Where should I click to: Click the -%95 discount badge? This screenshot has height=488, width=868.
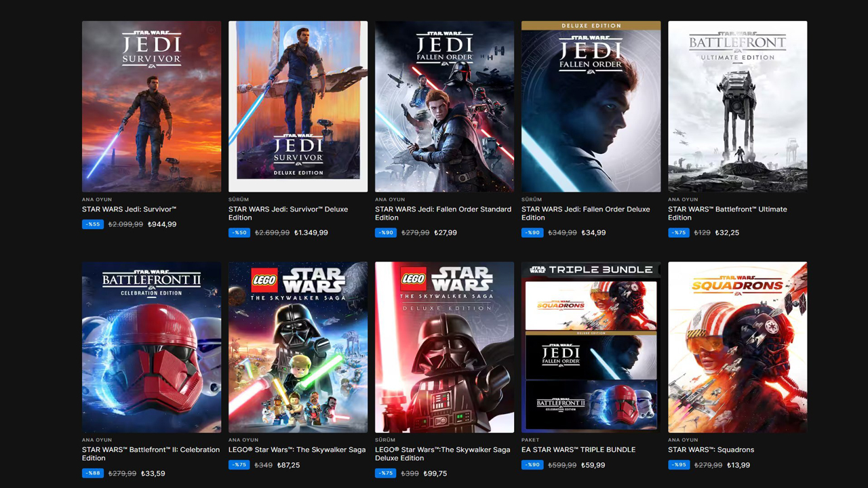[679, 465]
